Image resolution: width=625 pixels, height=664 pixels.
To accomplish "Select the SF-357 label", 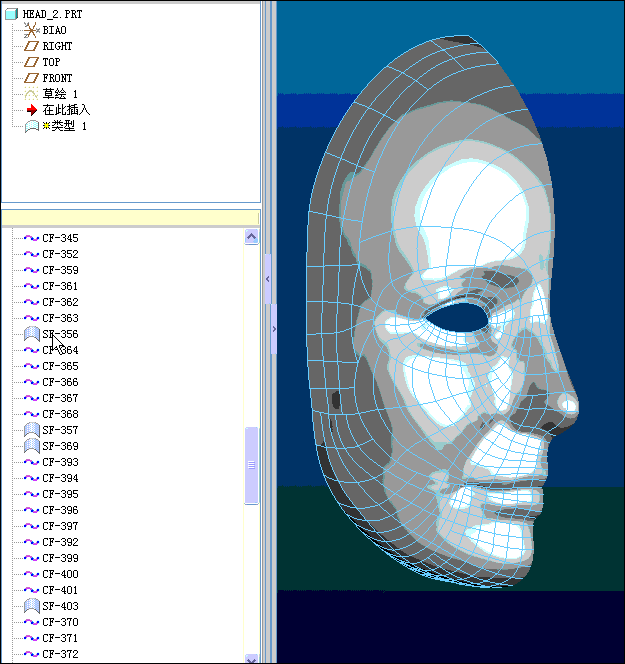I will coord(60,430).
